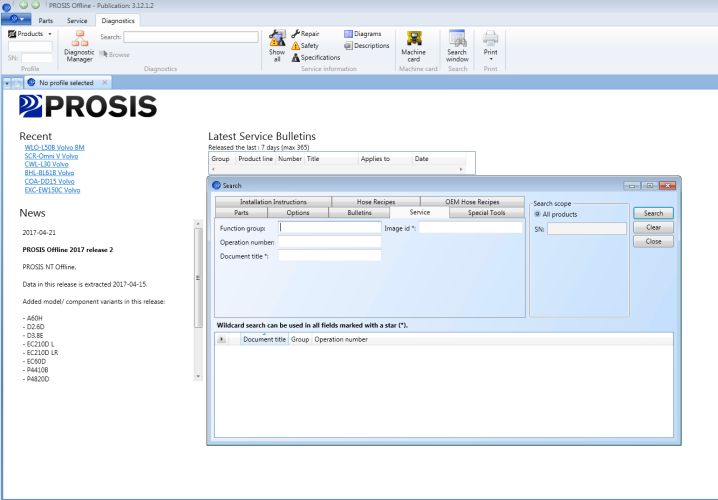Open the Diagnostic Manager
Image resolution: width=718 pixels, height=500 pixels.
click(79, 46)
